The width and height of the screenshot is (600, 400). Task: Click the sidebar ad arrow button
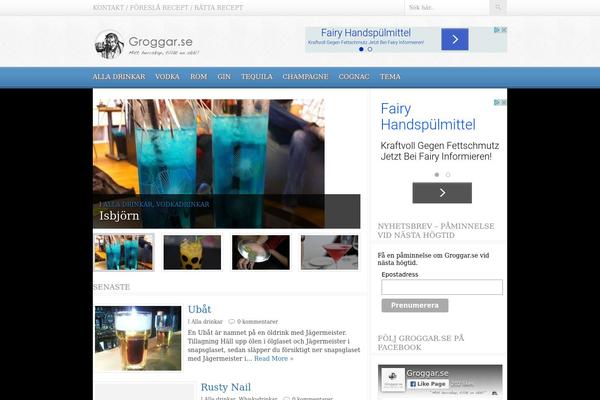coord(442,193)
